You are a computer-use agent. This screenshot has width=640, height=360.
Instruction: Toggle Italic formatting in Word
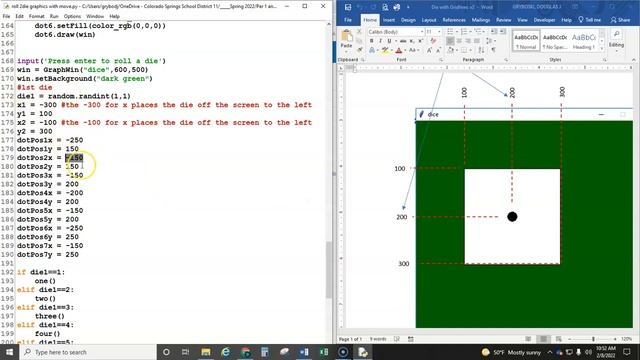(x=380, y=41)
